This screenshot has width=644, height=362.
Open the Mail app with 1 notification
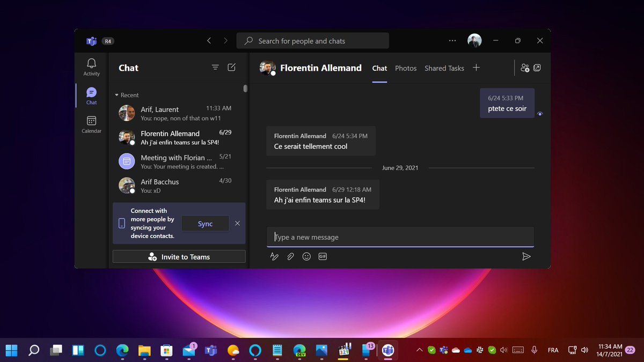coord(189,350)
